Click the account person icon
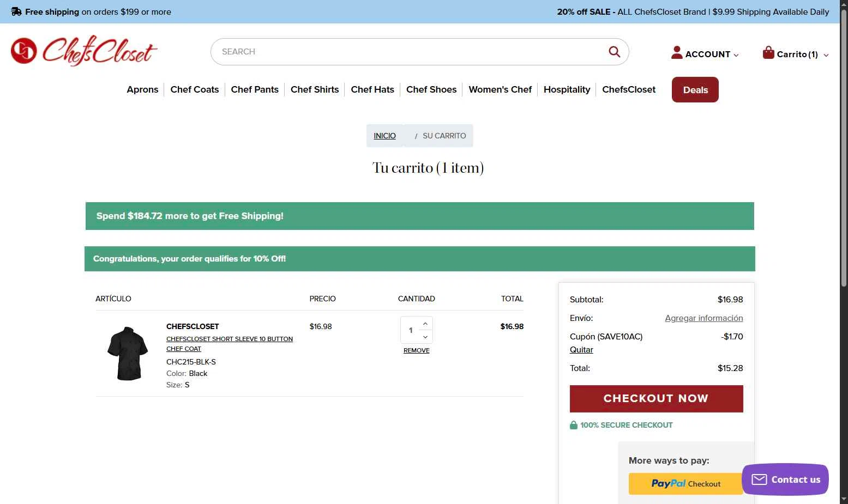848x504 pixels. [x=677, y=52]
